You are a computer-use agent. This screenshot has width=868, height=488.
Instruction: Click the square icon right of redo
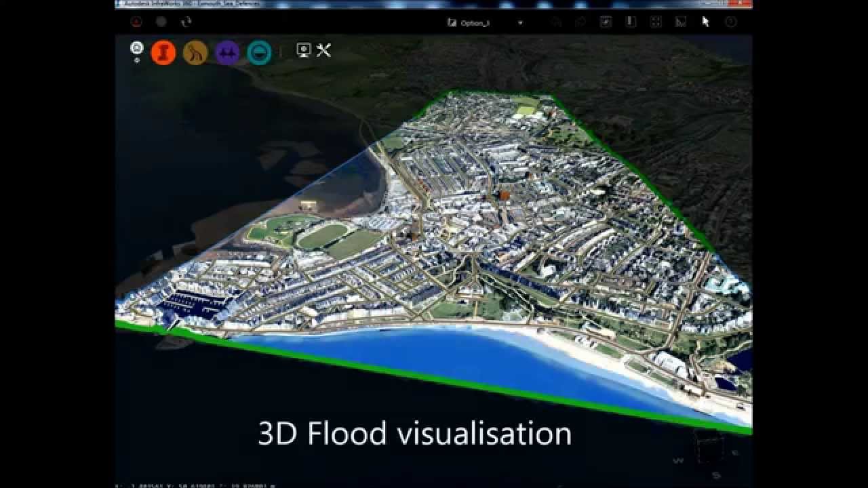[606, 22]
